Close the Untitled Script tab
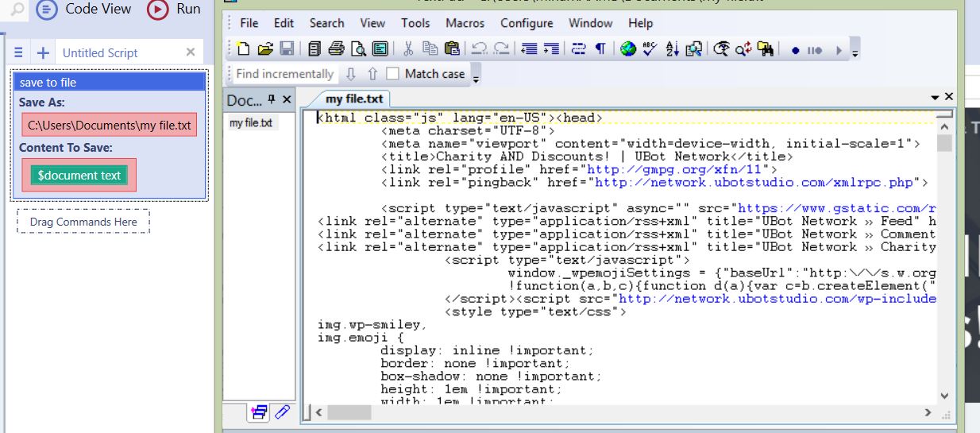Viewport: 980px width, 433px height. pos(191,52)
